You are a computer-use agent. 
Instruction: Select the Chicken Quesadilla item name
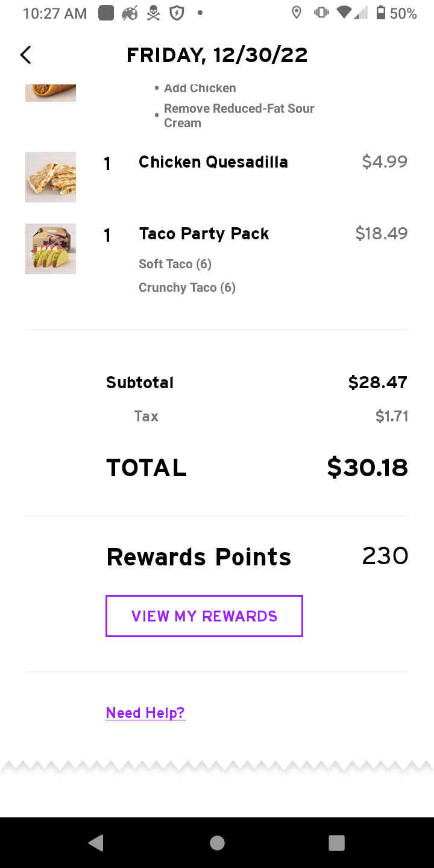pos(213,162)
